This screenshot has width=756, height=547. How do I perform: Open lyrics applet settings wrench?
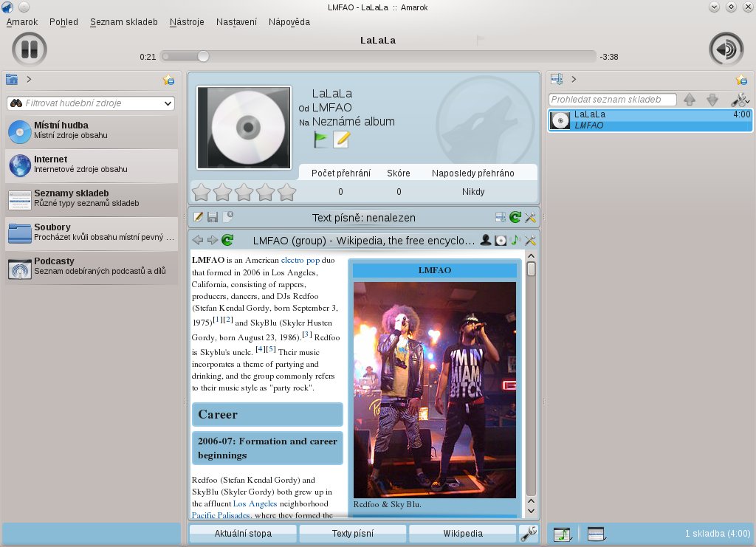[530, 217]
